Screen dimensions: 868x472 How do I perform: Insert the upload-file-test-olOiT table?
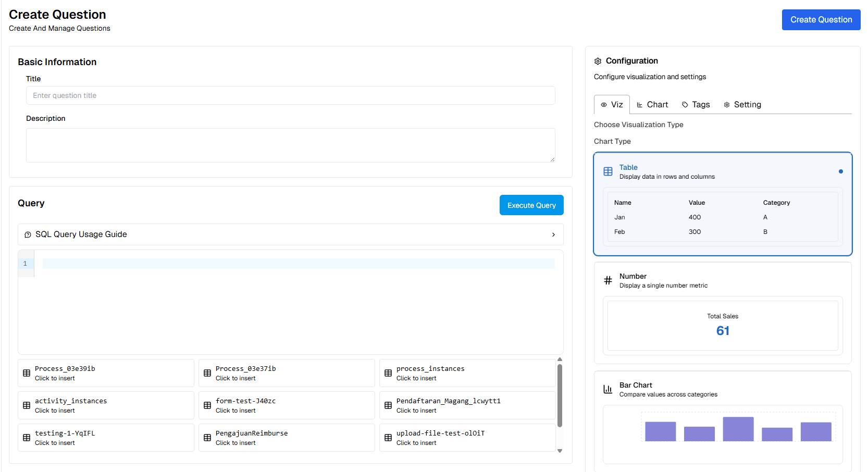467,438
